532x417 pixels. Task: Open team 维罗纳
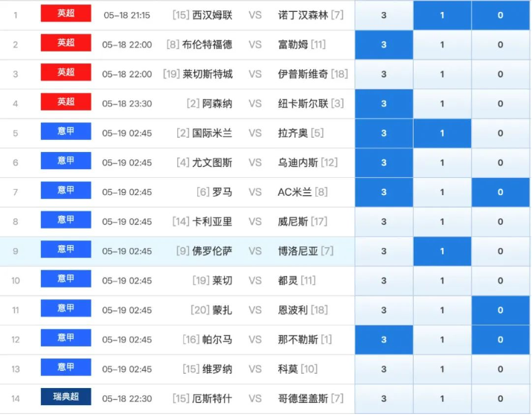click(217, 369)
